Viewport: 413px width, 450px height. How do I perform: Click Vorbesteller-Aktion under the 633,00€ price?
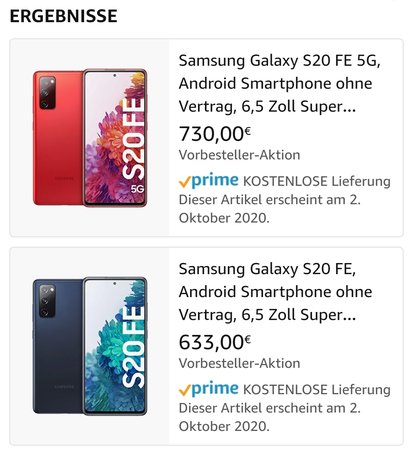click(x=239, y=363)
